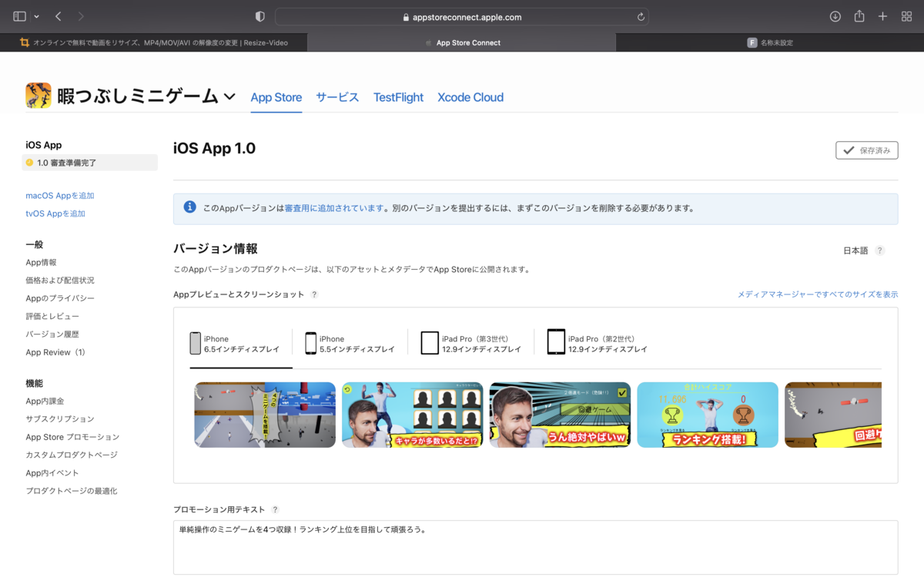
Task: Open the App Store tab
Action: pos(276,97)
